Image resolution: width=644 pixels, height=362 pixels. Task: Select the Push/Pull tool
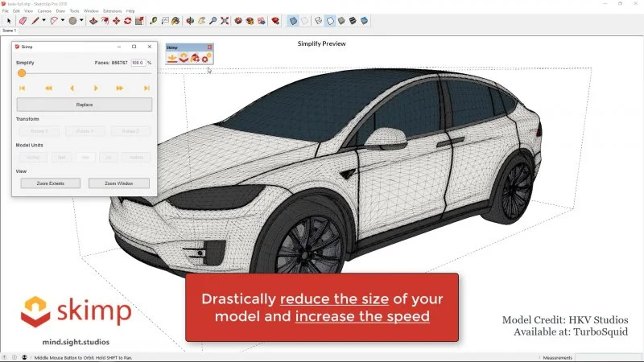tap(93, 21)
